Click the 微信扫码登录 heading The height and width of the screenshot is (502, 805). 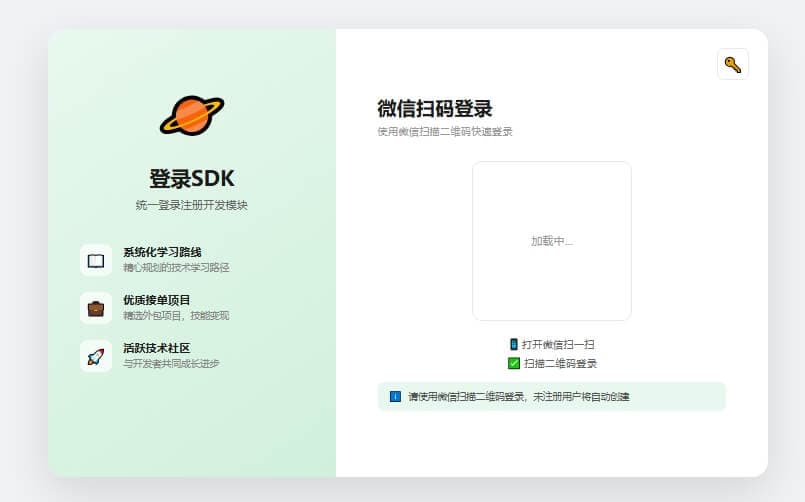pyautogui.click(x=435, y=109)
